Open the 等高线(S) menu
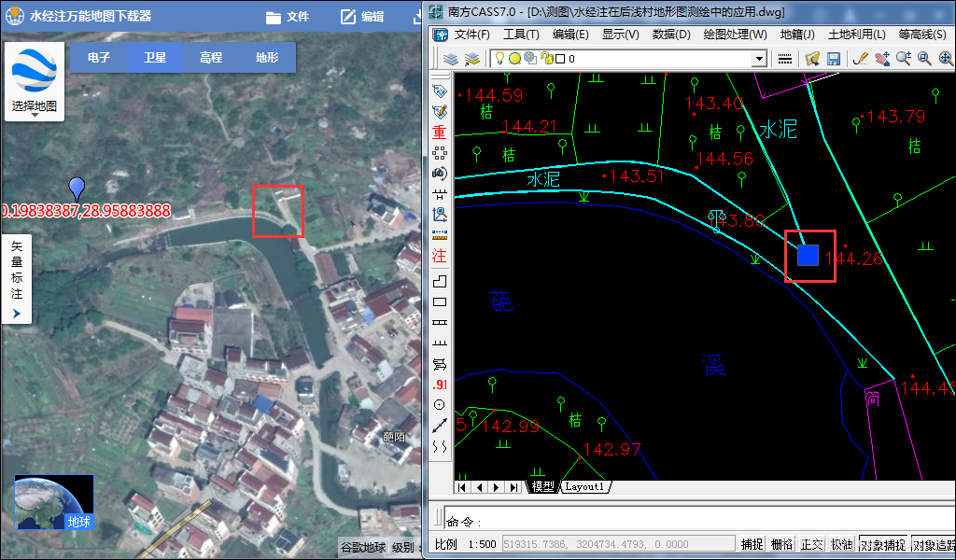Viewport: 956px width, 560px height. tap(921, 35)
